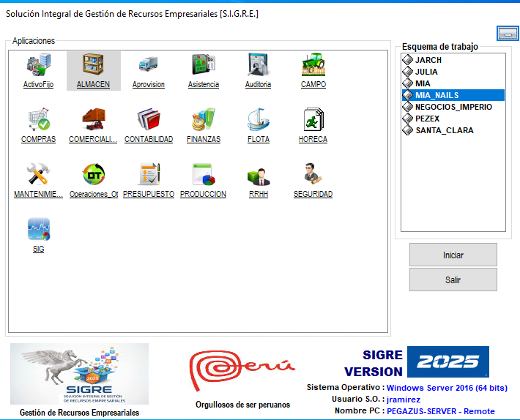The width and height of the screenshot is (520, 420).
Task: Select the NEGOCIOS_IMPERIO work schema
Action: pos(453,107)
